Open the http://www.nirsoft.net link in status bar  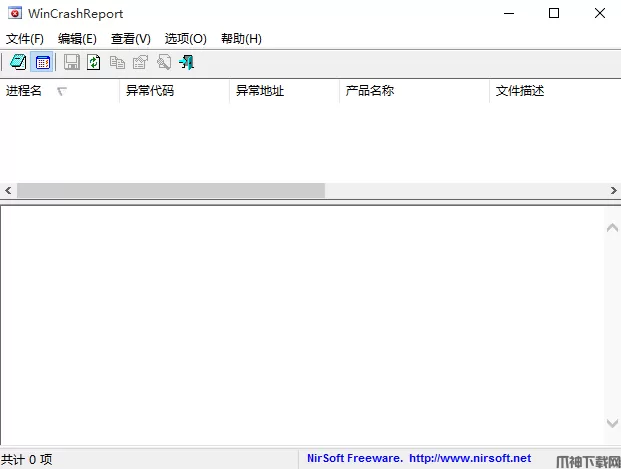(x=470, y=458)
